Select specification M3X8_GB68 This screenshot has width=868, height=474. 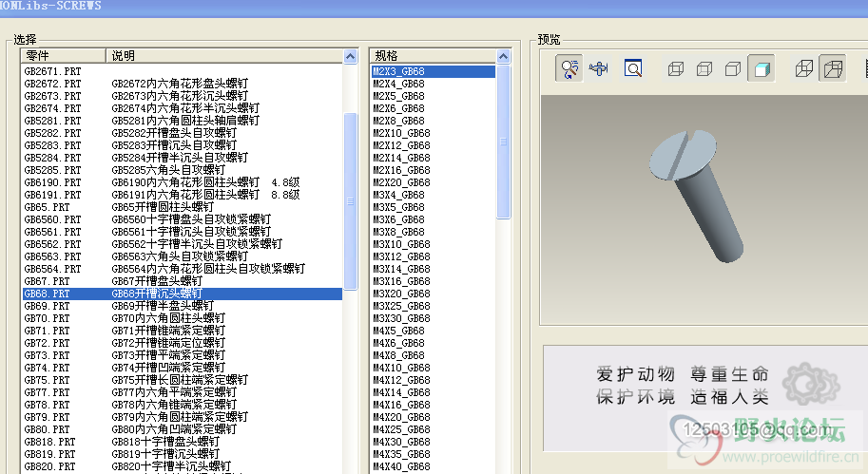pyautogui.click(x=433, y=232)
